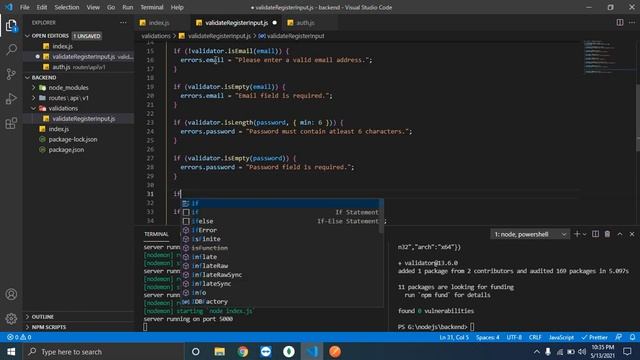The height and width of the screenshot is (360, 640).
Task: Switch to the index.js editor tab
Action: pos(159,23)
